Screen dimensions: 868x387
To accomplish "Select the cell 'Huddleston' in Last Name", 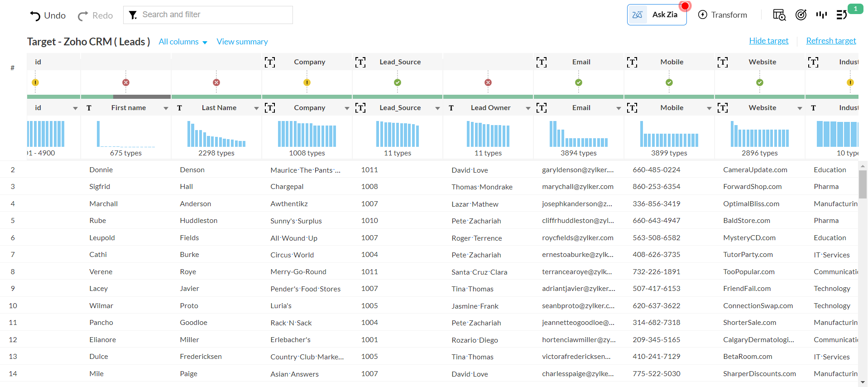I will 199,221.
